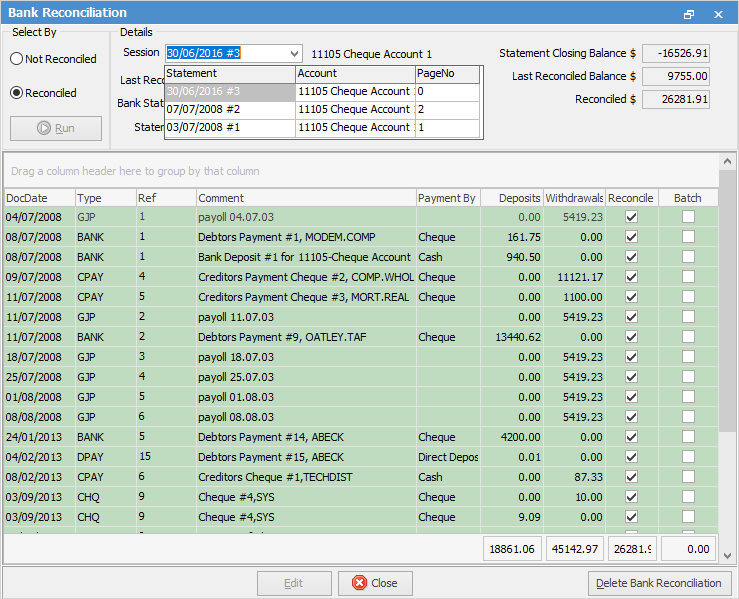Image resolution: width=739 pixels, height=599 pixels.
Task: Click the Statement Closing Balance field
Action: [675, 54]
